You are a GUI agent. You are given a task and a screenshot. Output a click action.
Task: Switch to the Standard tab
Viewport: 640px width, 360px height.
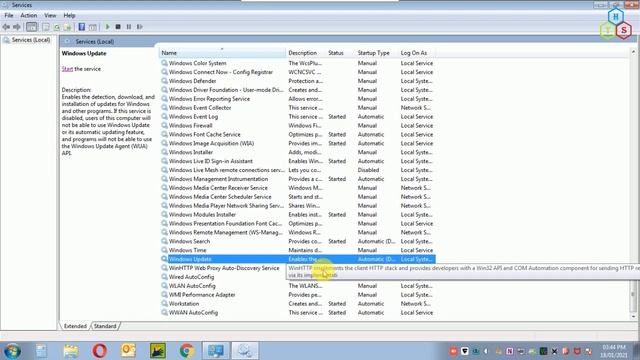click(x=105, y=326)
